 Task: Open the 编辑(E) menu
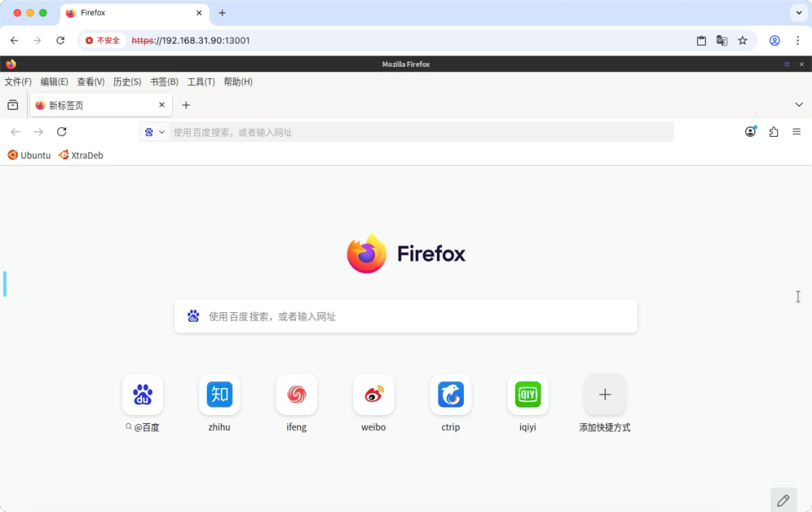pos(54,82)
